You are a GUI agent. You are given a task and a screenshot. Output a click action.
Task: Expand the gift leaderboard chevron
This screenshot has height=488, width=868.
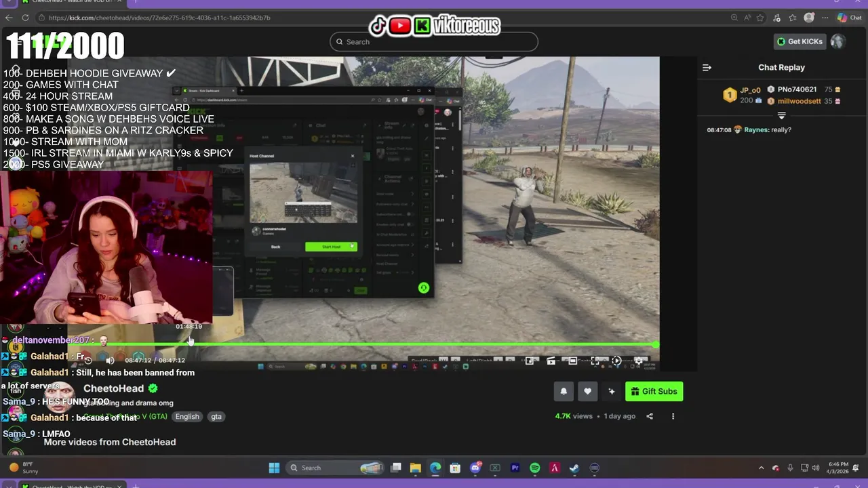point(781,116)
